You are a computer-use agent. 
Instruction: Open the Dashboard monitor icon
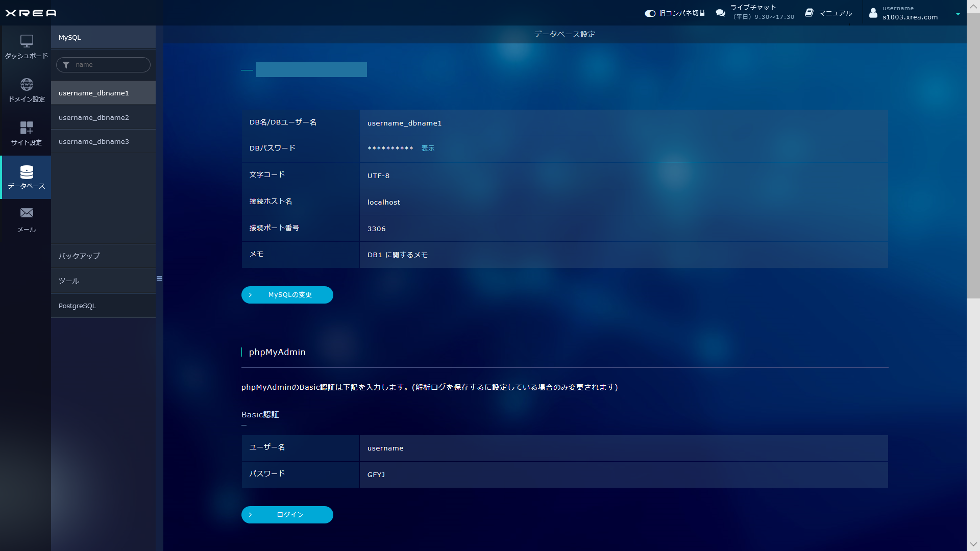(27, 41)
